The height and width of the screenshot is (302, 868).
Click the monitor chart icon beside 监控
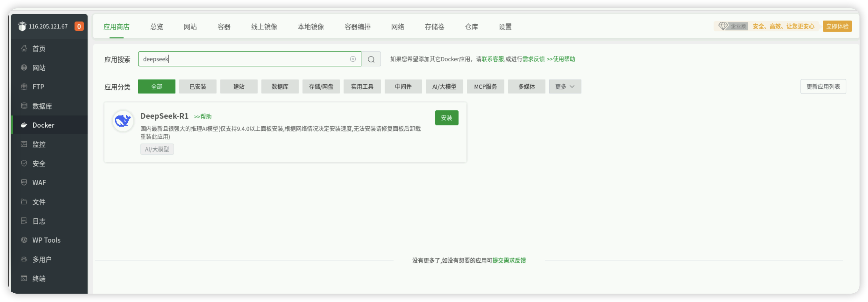(x=24, y=144)
